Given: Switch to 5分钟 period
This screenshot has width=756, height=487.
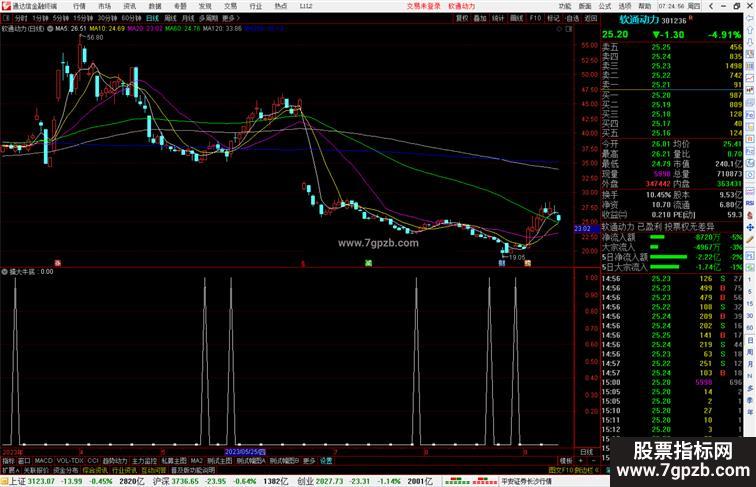Looking at the screenshot, I should [x=61, y=18].
